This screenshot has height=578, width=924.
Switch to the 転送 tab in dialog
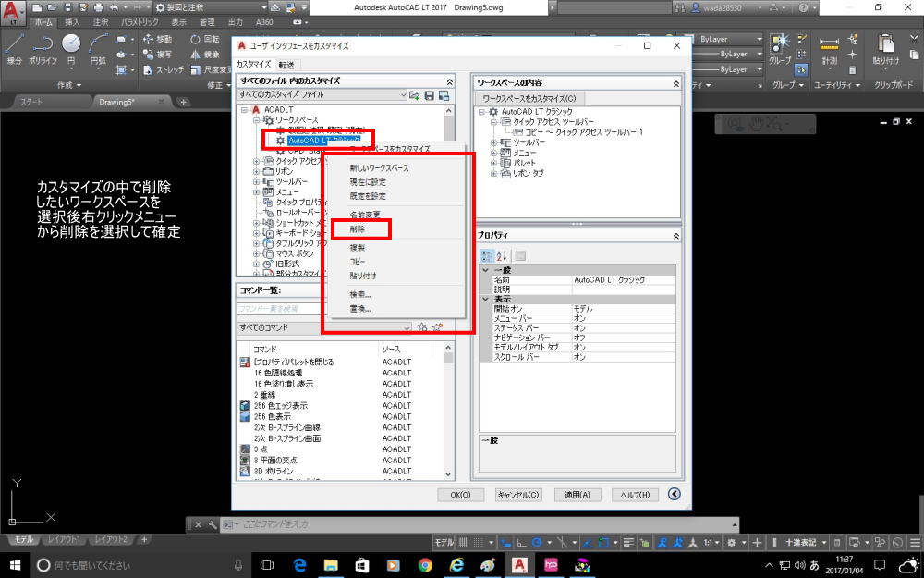286,65
